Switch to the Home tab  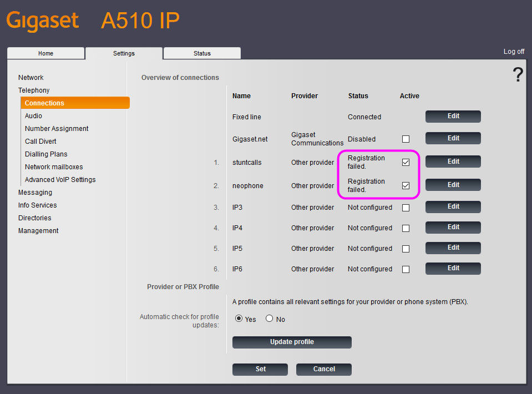pos(46,53)
